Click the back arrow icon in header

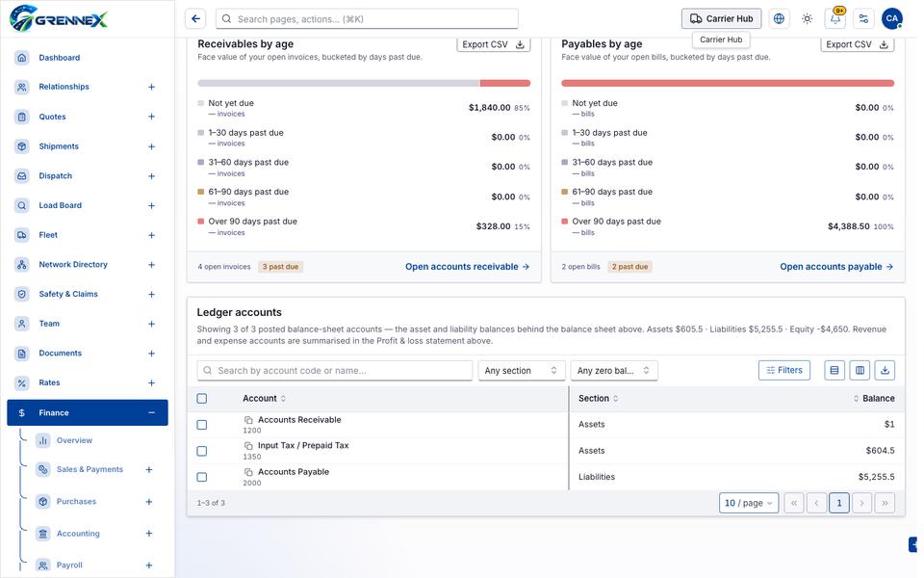click(195, 19)
